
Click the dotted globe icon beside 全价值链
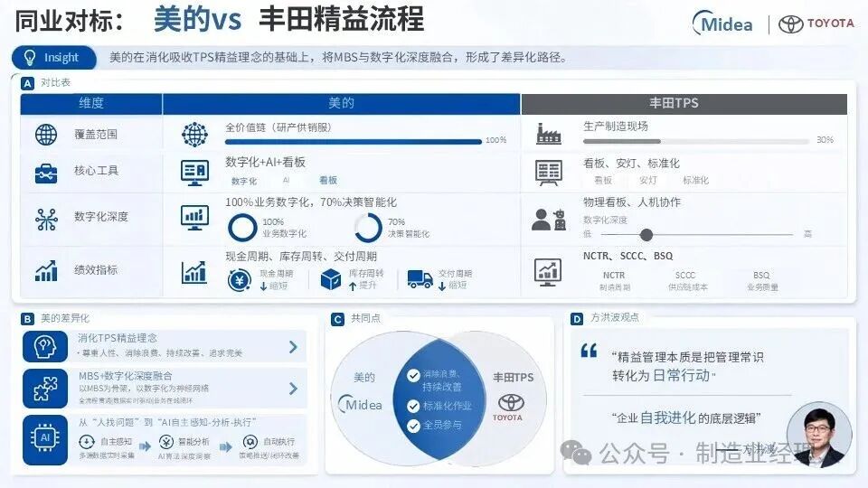[x=194, y=135]
